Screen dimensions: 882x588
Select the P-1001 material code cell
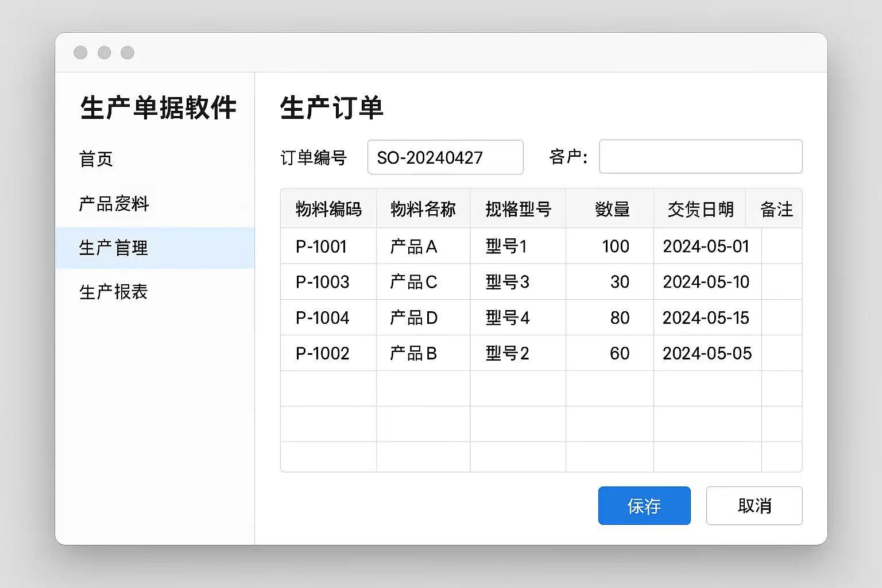(x=322, y=246)
